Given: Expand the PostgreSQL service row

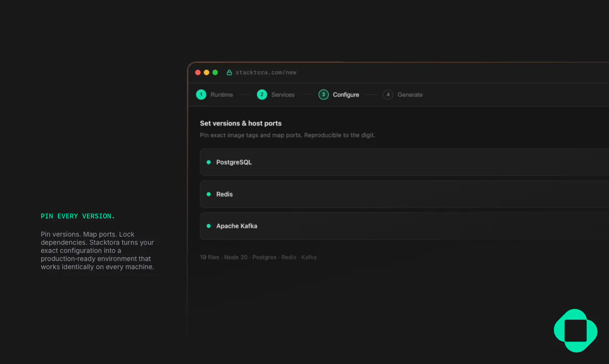Looking at the screenshot, I should click(x=404, y=162).
